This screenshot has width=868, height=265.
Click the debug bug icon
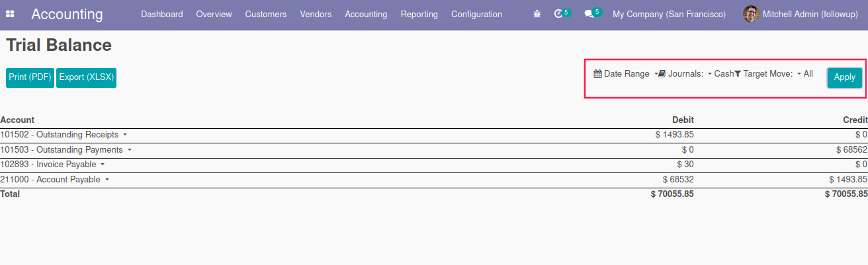[x=537, y=14]
